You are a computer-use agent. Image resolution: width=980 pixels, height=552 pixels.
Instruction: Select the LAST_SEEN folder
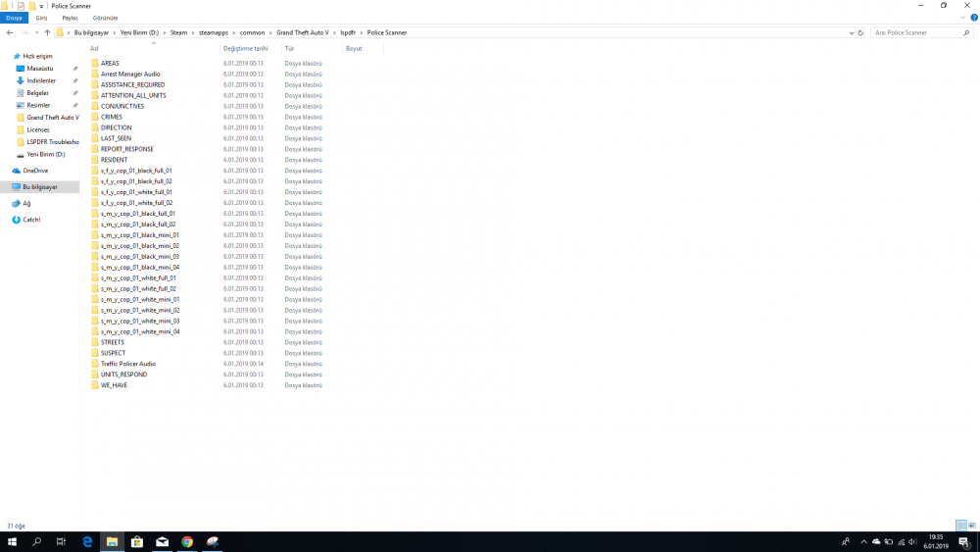(116, 138)
